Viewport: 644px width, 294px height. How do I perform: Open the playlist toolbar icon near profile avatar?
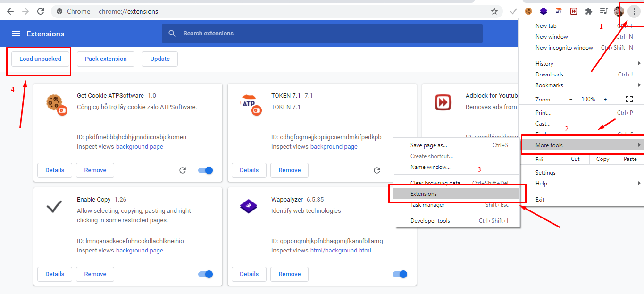(602, 11)
